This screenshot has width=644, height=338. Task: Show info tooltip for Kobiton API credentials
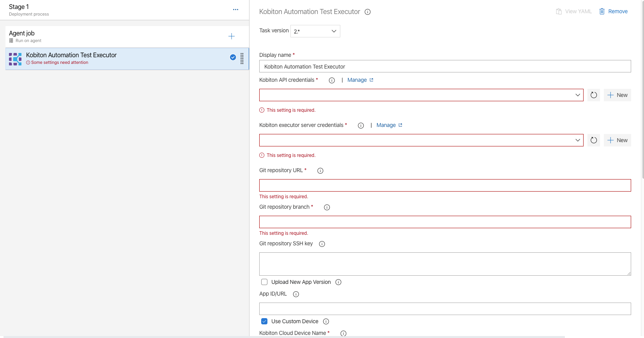(332, 80)
